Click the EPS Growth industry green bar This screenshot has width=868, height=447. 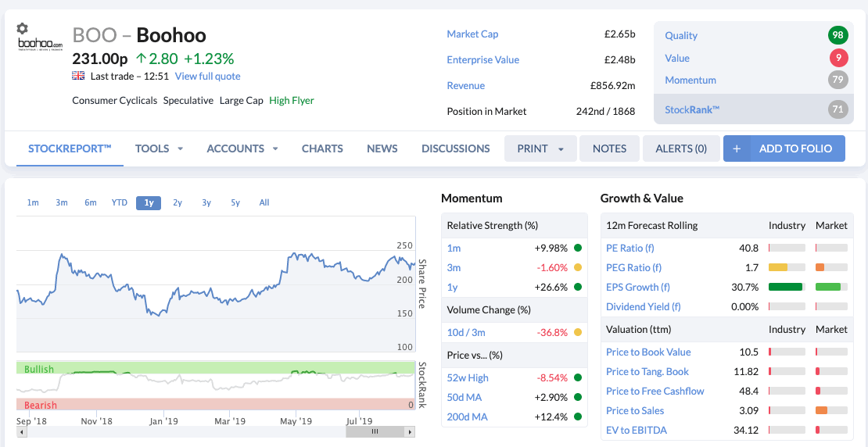coord(786,287)
